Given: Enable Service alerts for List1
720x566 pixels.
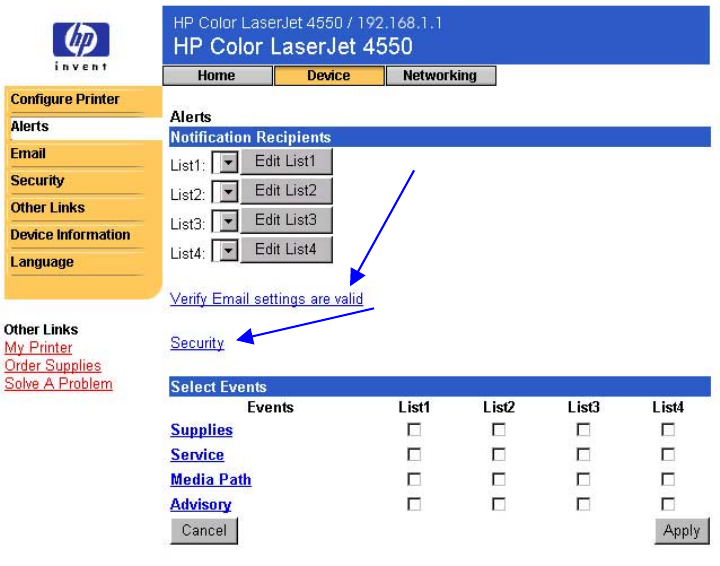Looking at the screenshot, I should point(414,454).
